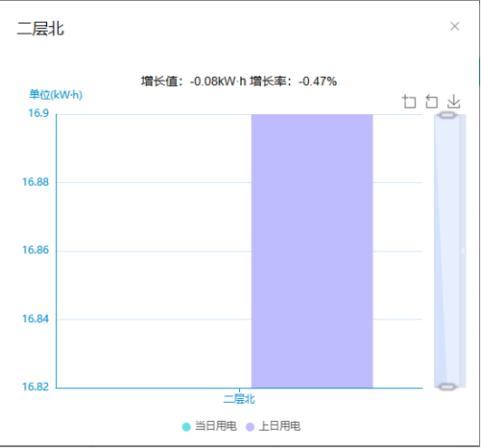Click the top handle of vertical zoom slider

pos(447,115)
